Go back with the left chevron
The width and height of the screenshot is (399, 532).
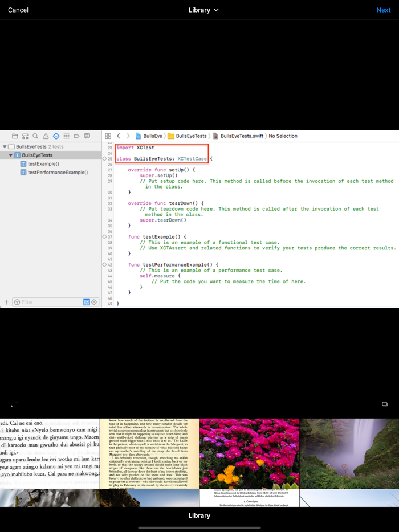click(x=119, y=136)
